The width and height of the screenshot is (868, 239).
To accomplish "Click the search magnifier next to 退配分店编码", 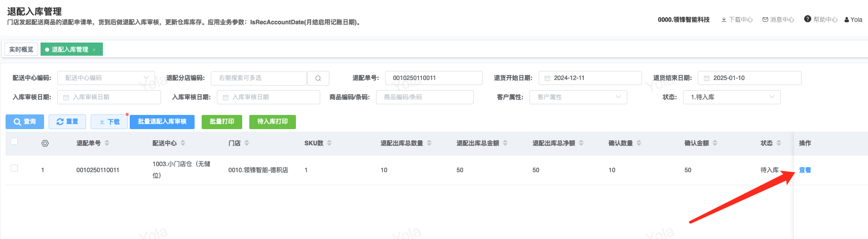I will (x=318, y=78).
